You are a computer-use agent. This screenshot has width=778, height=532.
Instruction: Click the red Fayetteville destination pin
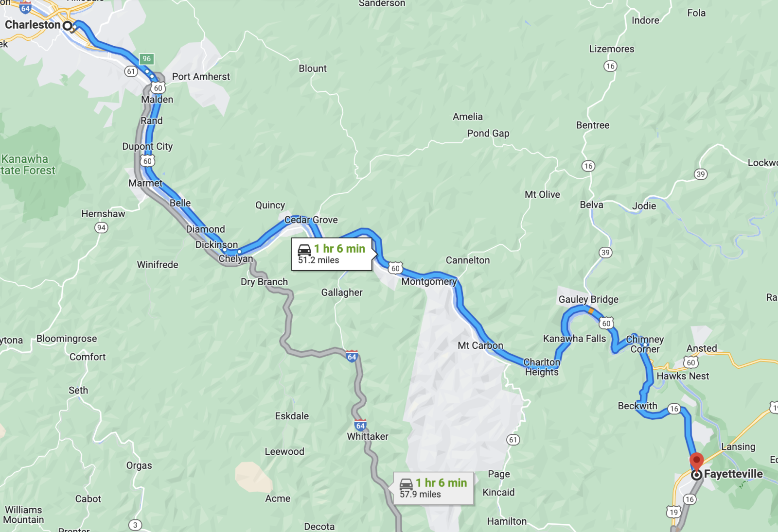[696, 460]
